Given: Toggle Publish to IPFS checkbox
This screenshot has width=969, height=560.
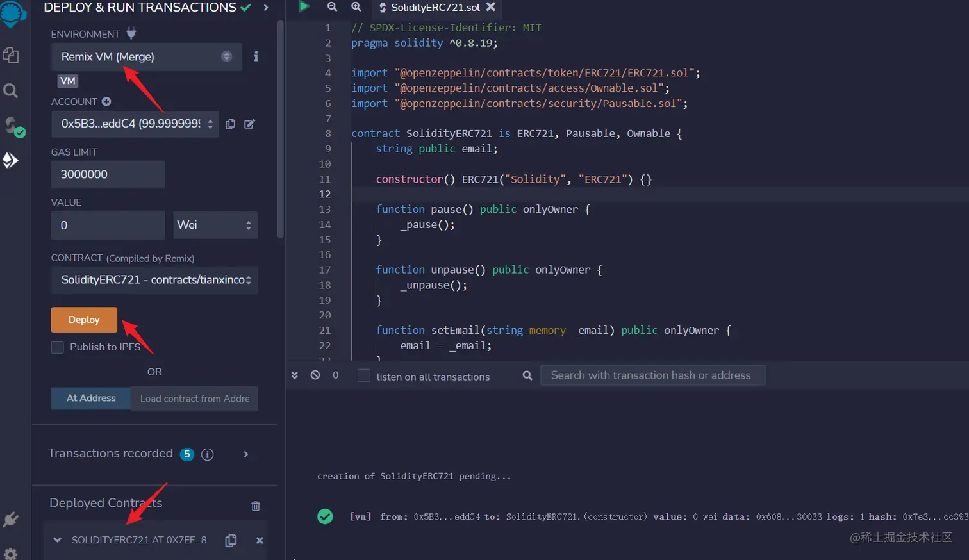Looking at the screenshot, I should coord(58,347).
